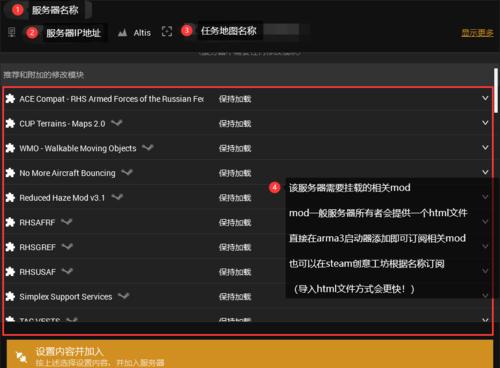Select the CUP Terrains - Maps 2.0 mod name
The width and height of the screenshot is (500, 368).
pos(62,124)
